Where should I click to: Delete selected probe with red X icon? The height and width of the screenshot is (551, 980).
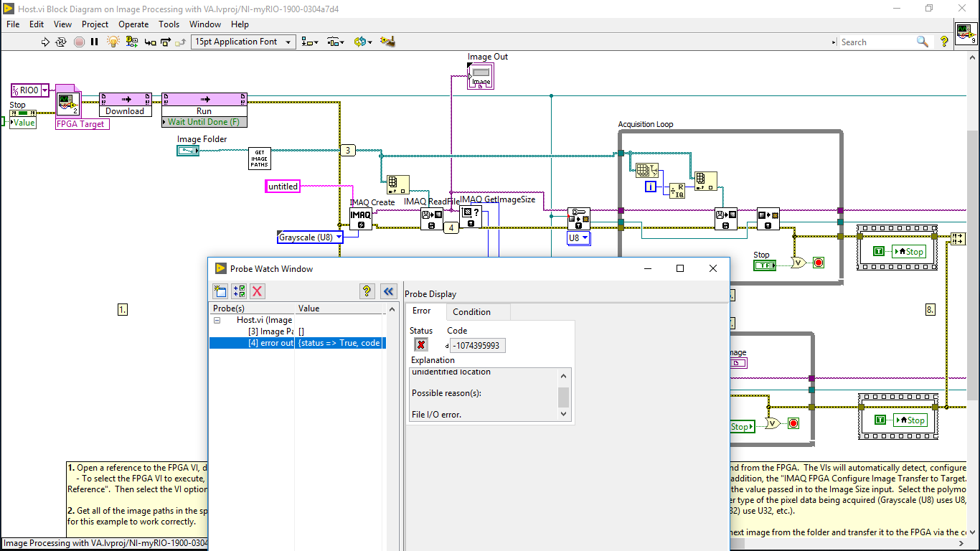(x=257, y=291)
